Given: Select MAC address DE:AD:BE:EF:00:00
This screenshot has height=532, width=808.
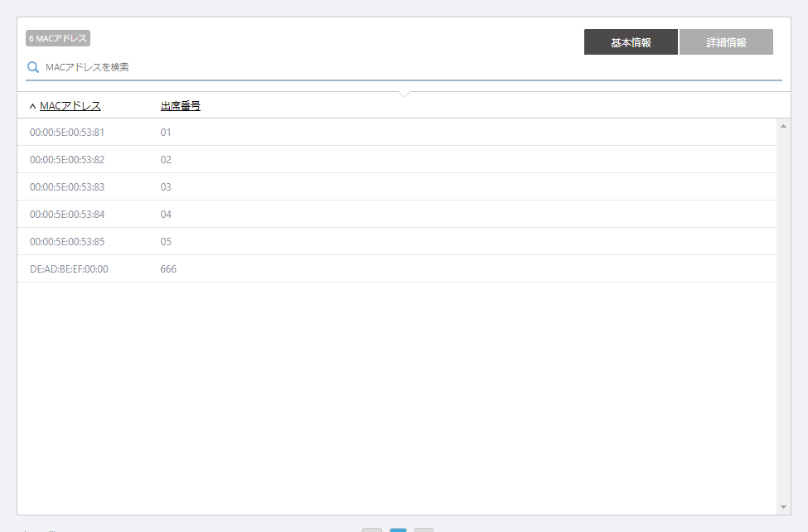Looking at the screenshot, I should pyautogui.click(x=69, y=269).
